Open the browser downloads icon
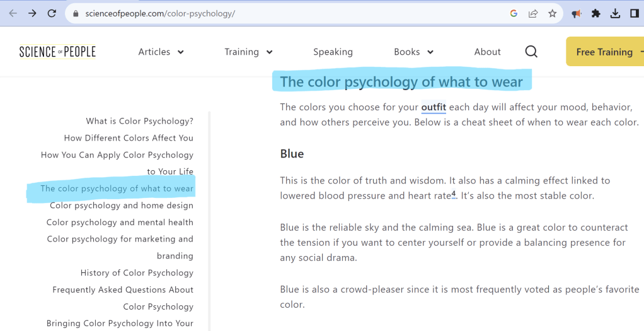The width and height of the screenshot is (644, 331). tap(615, 13)
